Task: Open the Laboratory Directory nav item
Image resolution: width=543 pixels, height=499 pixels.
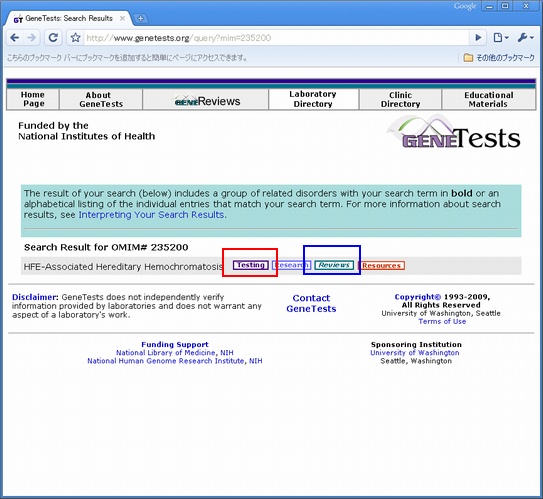Action: pos(313,99)
